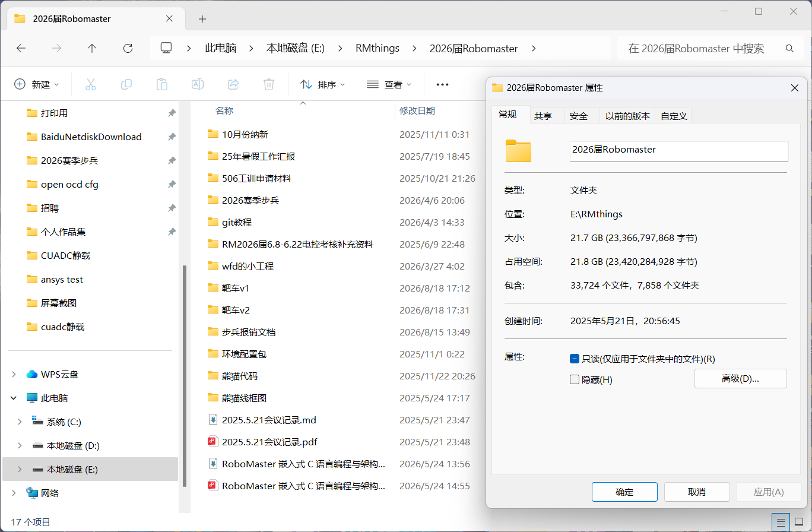Click RMthings in the address breadcrumb
Viewport: 812px width, 532px height.
(378, 49)
